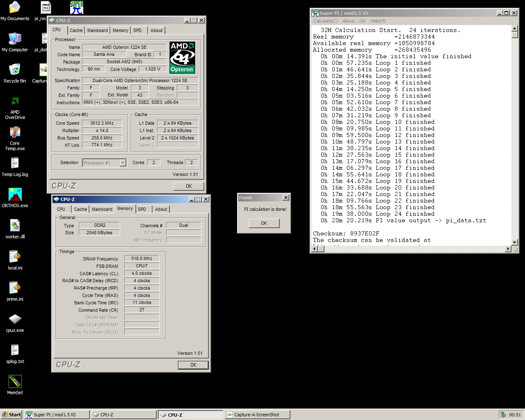
Task: Select local.ini file icon
Action: pos(15,260)
